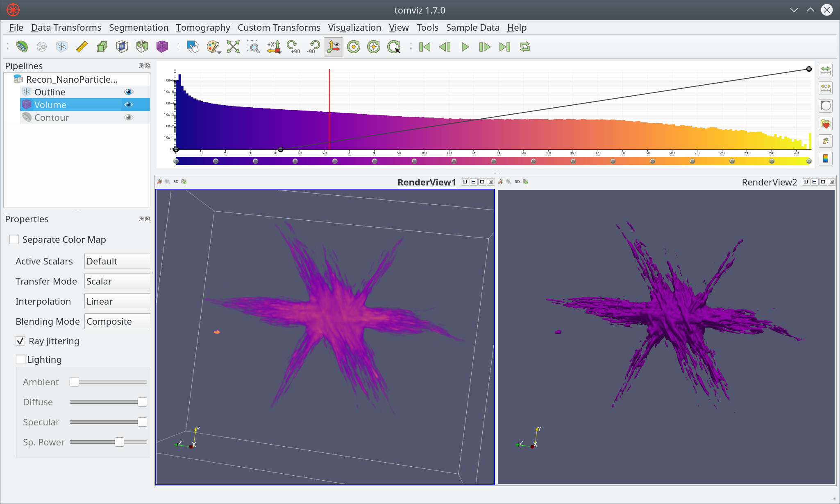Open Data Transforms menu
840x504 pixels.
[x=66, y=27]
